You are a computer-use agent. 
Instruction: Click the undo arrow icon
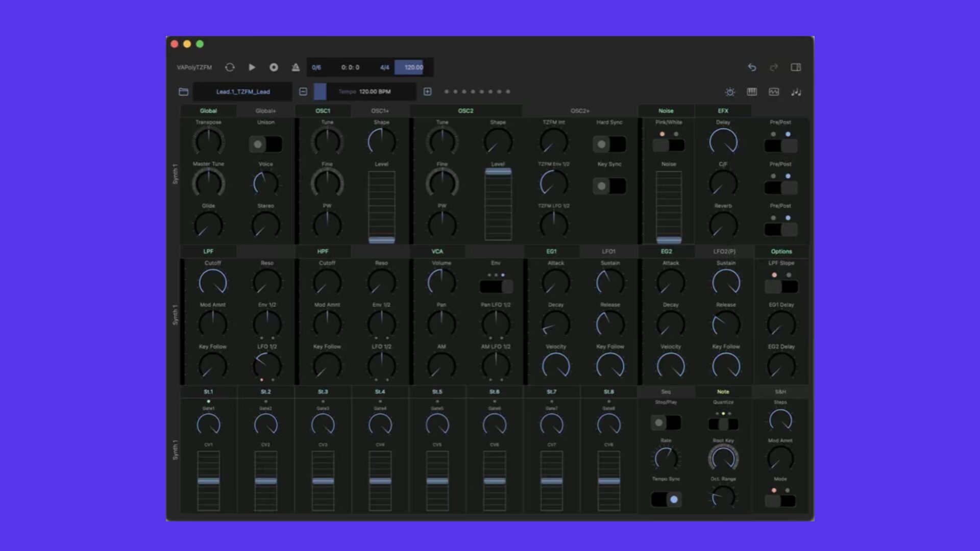pyautogui.click(x=752, y=67)
